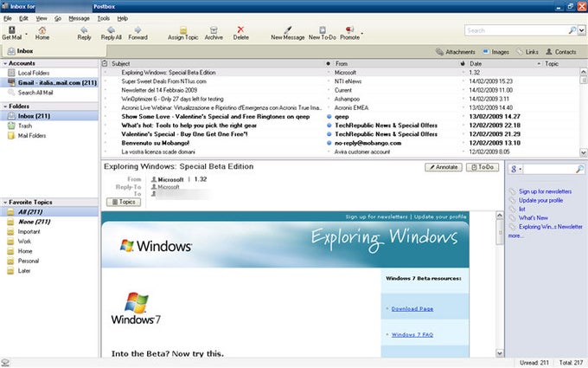Show Attachments view
The height and width of the screenshot is (368, 588).
point(455,52)
